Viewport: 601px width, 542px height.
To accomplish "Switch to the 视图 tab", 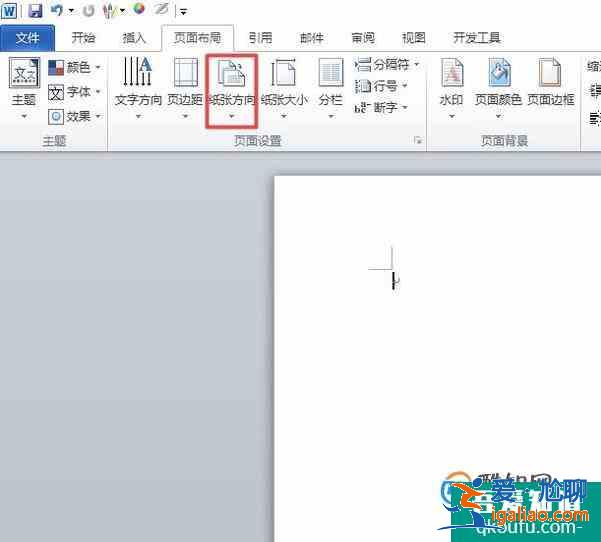I will point(414,38).
